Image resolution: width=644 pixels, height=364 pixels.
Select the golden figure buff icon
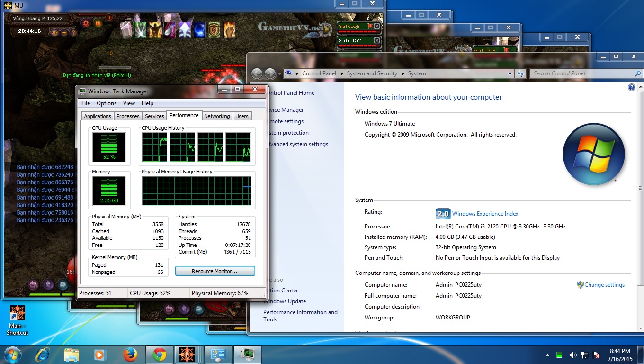155,30
